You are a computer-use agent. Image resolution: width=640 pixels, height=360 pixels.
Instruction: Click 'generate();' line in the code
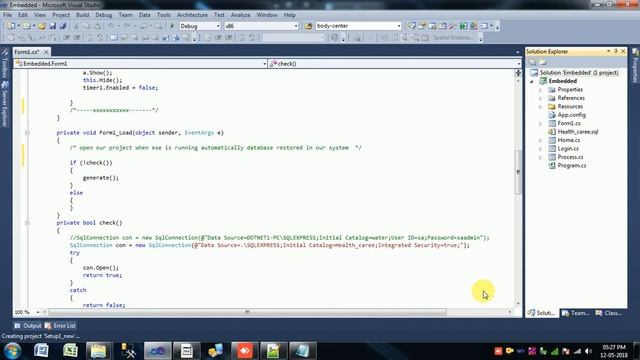click(x=101, y=178)
